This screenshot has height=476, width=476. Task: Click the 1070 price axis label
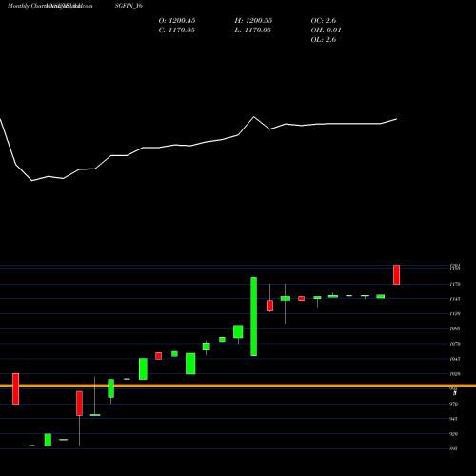454,344
